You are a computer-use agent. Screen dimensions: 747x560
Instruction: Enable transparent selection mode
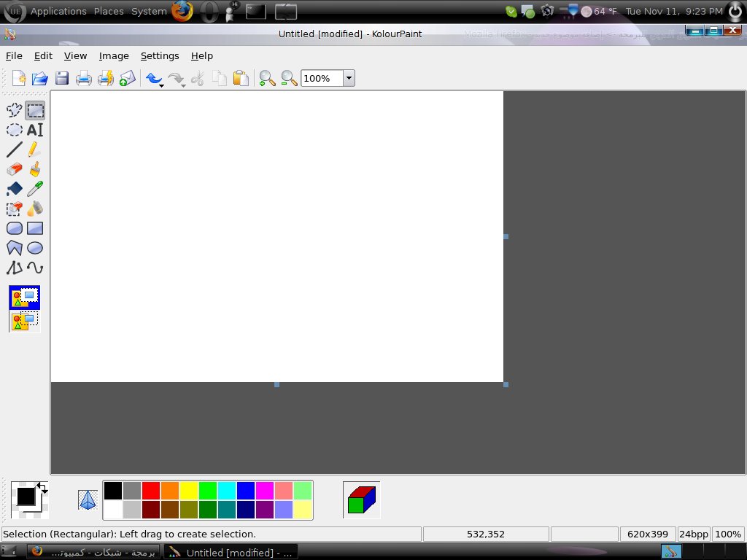(25, 322)
